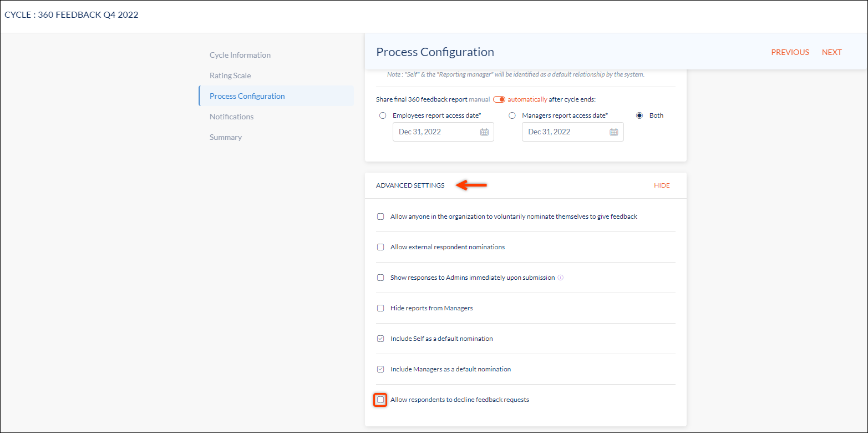868x433 pixels.
Task: Click Managers report date field Dec 31, 2022
Action: coord(573,132)
